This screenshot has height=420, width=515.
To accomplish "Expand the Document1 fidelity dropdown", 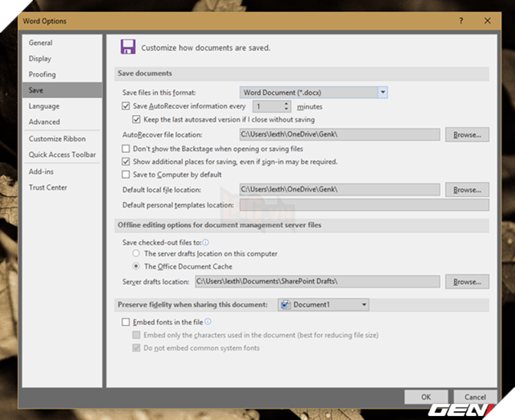I will pos(364,305).
